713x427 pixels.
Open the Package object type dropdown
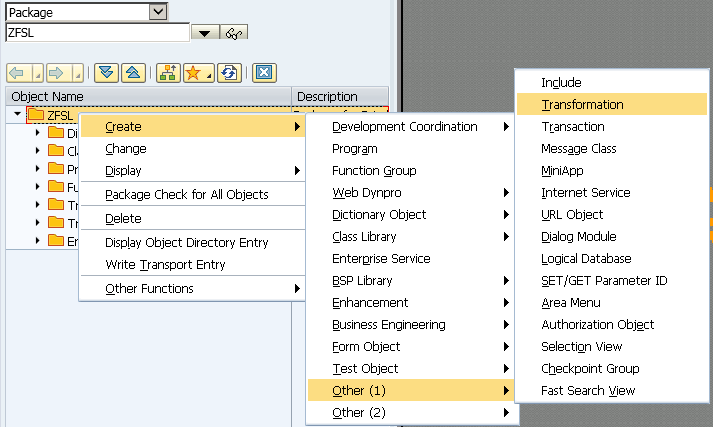click(x=157, y=12)
